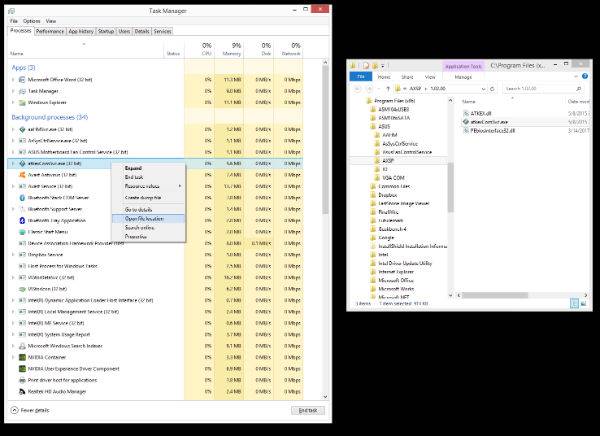Open the Resource values submenu arrow

click(180, 186)
